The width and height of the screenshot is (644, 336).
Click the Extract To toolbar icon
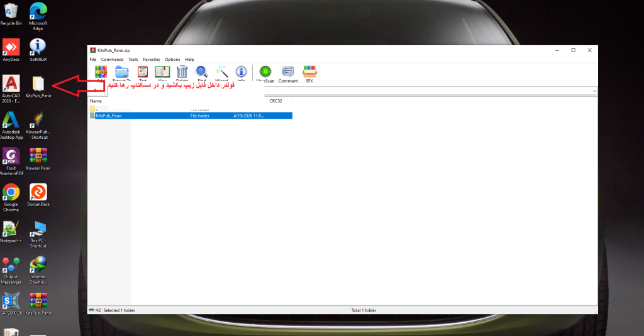(x=122, y=72)
